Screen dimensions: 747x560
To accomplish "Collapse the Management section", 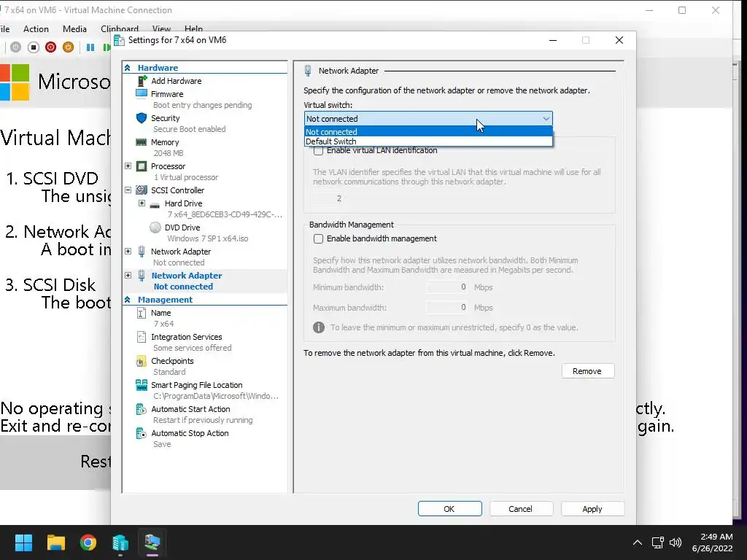I will [x=127, y=300].
